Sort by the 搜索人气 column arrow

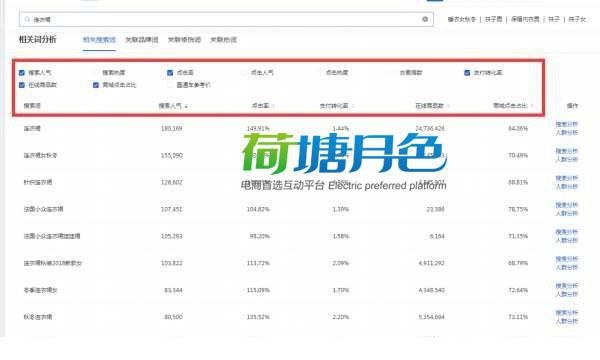click(186, 106)
